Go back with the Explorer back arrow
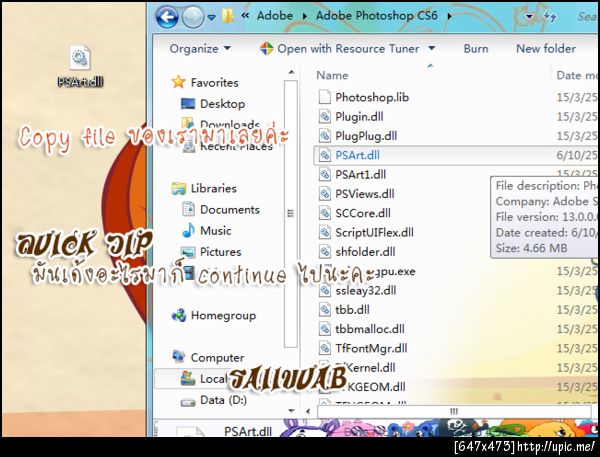 coord(167,17)
